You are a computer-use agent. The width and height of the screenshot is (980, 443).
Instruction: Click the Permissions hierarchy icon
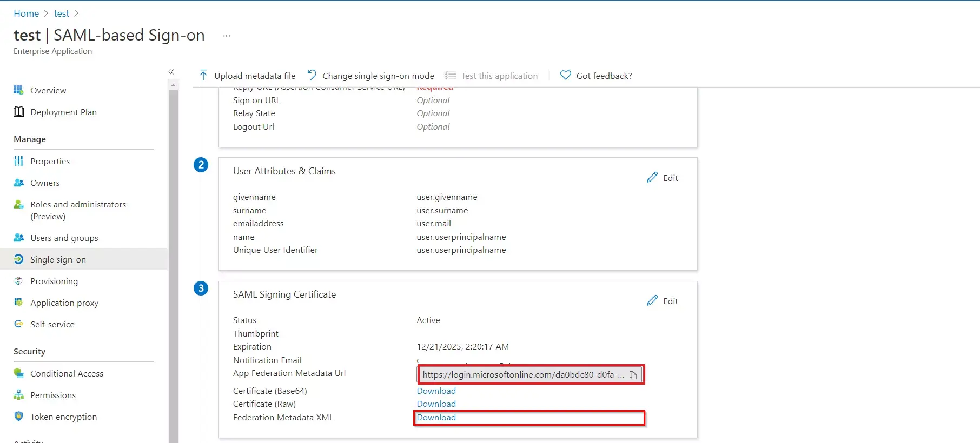pyautogui.click(x=18, y=395)
